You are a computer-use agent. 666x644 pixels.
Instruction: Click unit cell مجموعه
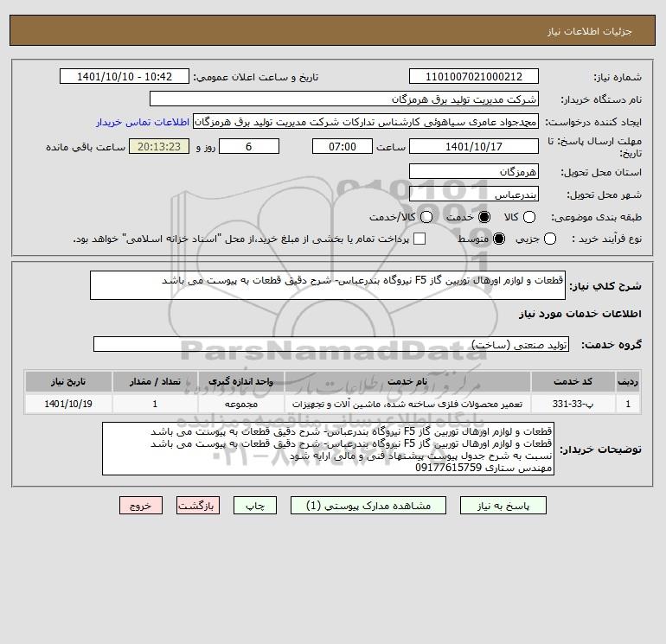(x=240, y=404)
